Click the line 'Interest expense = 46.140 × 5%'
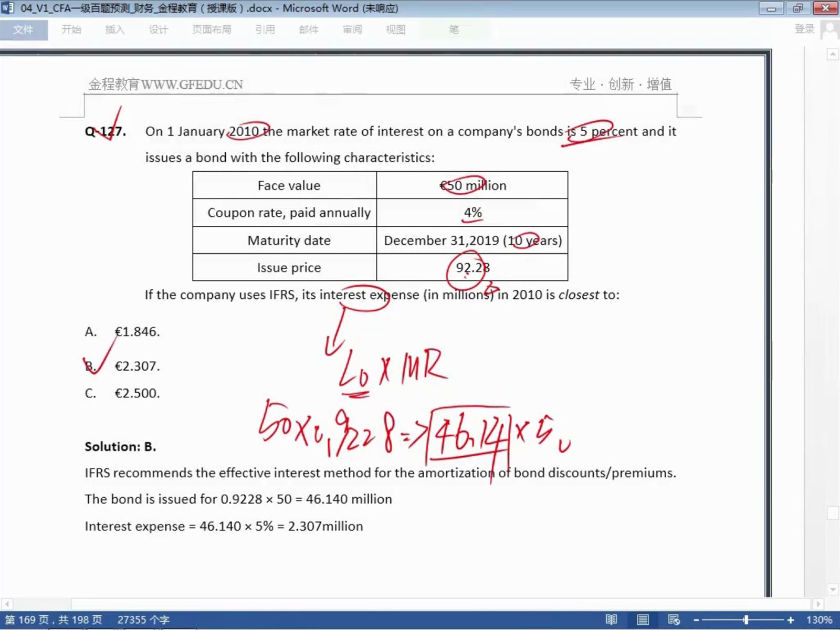This screenshot has width=840, height=630. click(x=224, y=527)
